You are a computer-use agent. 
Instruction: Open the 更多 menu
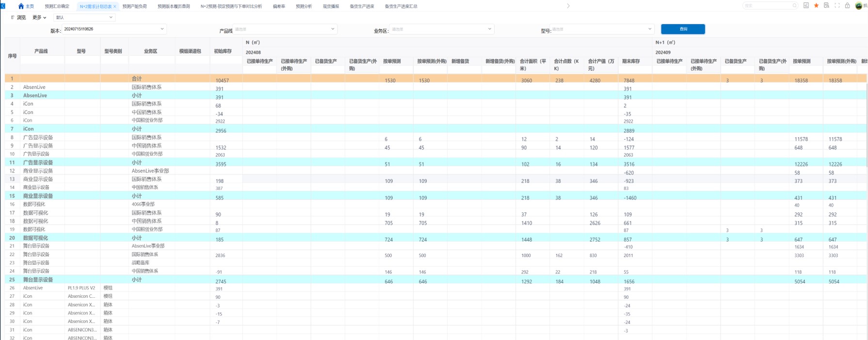tap(39, 17)
